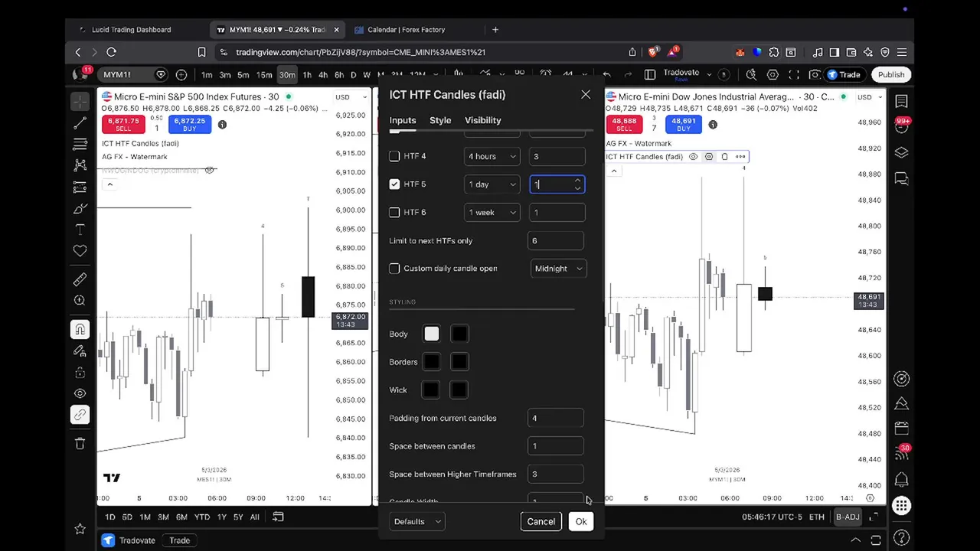
Task: Open the HTF 6 timeframe dropdown (1 week)
Action: (492, 212)
